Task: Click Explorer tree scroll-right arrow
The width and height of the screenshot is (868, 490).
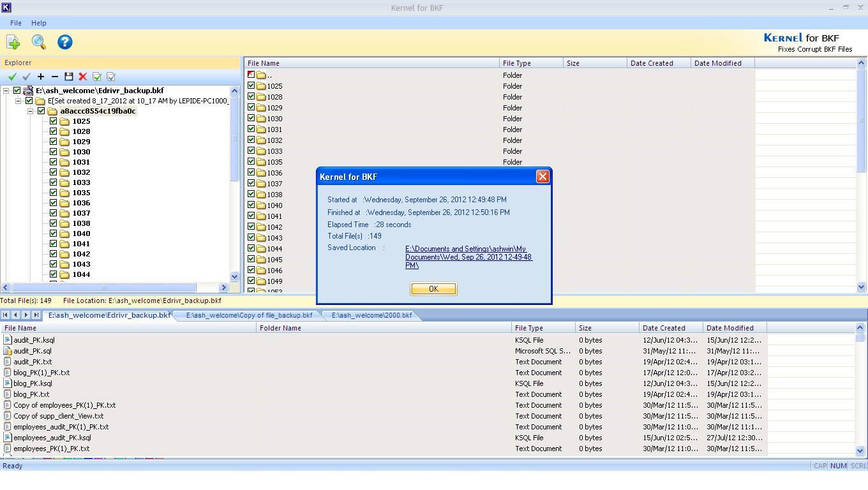Action: [223, 287]
